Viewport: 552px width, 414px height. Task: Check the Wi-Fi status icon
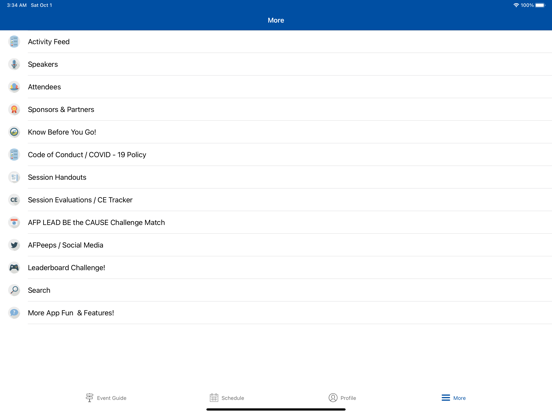(516, 5)
